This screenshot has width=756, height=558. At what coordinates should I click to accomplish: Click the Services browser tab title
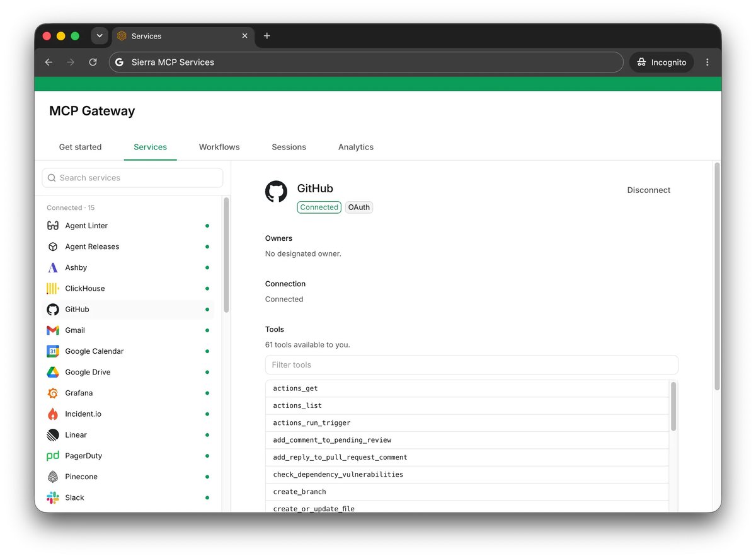147,36
